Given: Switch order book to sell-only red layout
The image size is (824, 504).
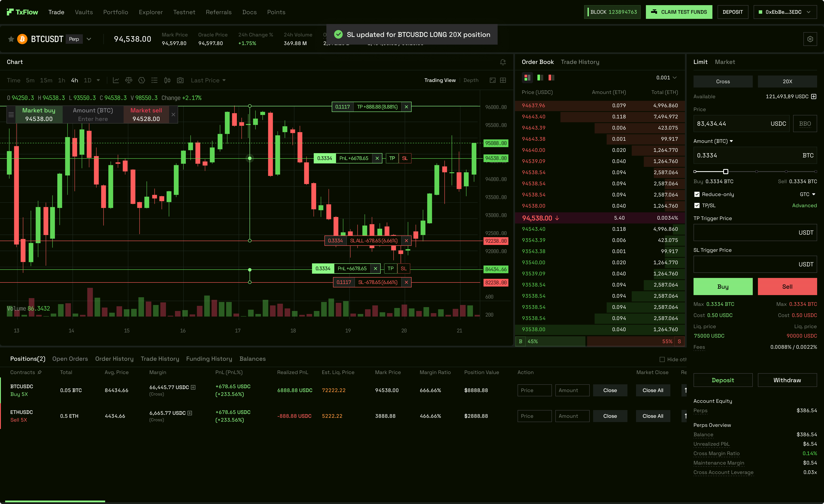Looking at the screenshot, I should (551, 78).
